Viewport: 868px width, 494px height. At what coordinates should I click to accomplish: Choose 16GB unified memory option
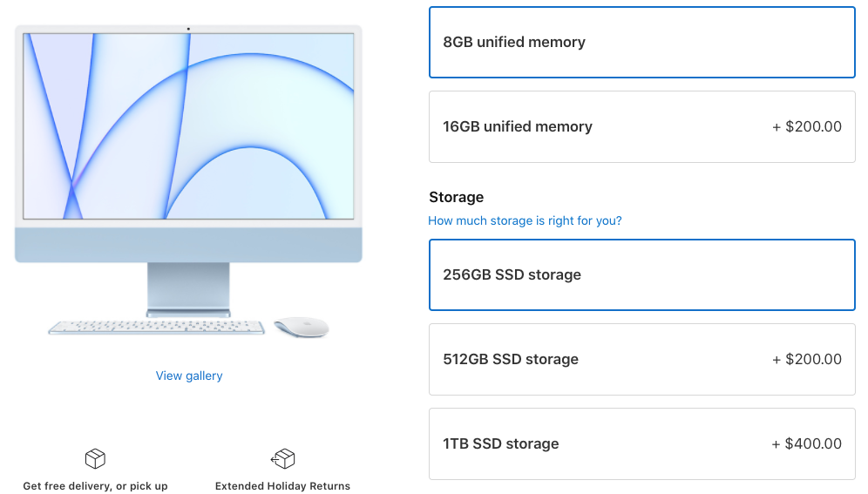click(641, 126)
